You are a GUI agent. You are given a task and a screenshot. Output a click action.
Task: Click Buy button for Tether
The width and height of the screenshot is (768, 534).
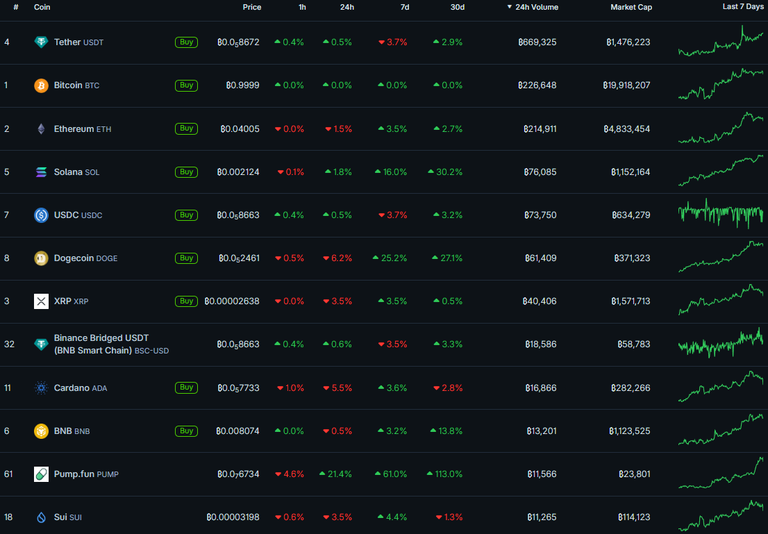click(x=186, y=42)
